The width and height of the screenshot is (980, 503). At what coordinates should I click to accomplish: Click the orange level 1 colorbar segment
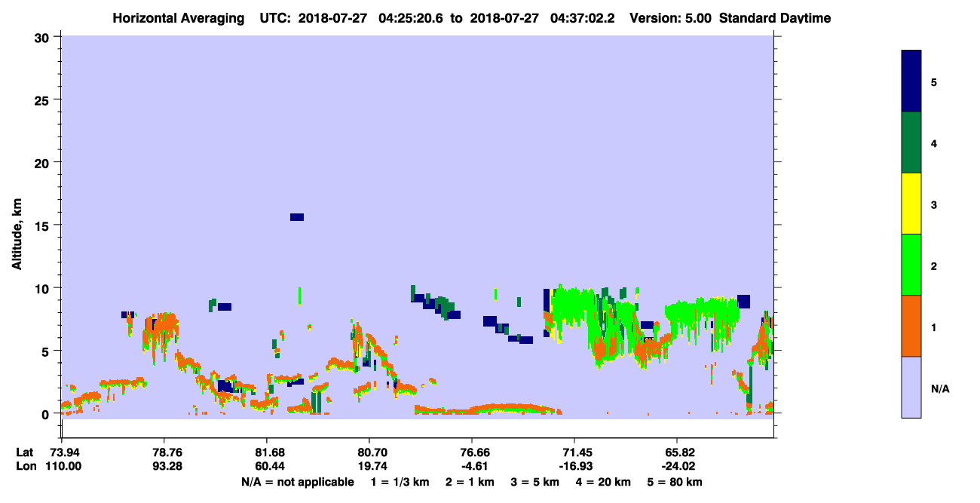pos(911,326)
